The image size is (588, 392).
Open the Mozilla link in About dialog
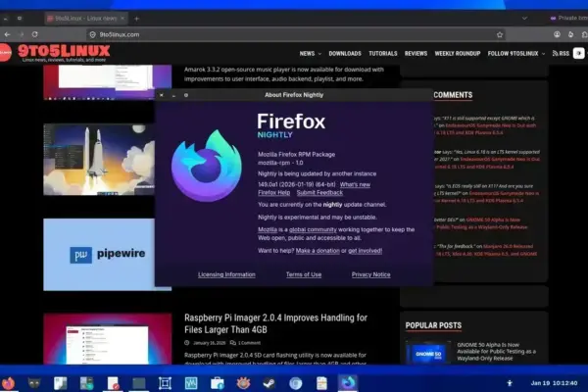pyautogui.click(x=268, y=229)
